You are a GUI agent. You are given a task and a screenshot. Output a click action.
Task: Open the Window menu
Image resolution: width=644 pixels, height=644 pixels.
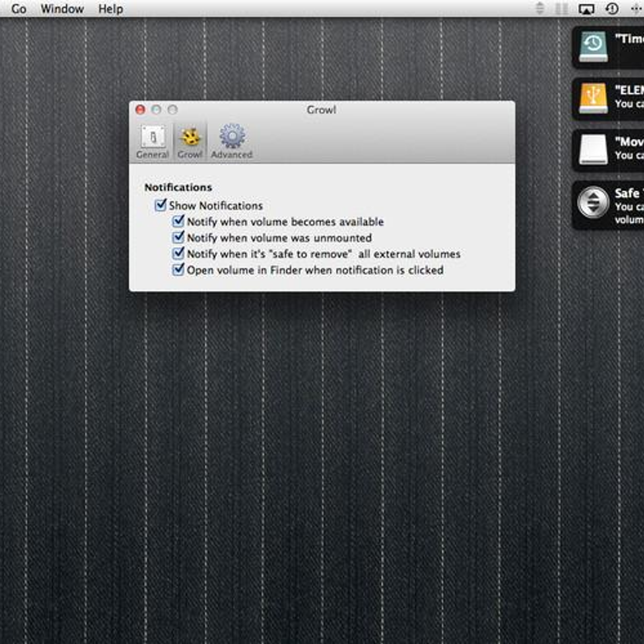(x=62, y=9)
